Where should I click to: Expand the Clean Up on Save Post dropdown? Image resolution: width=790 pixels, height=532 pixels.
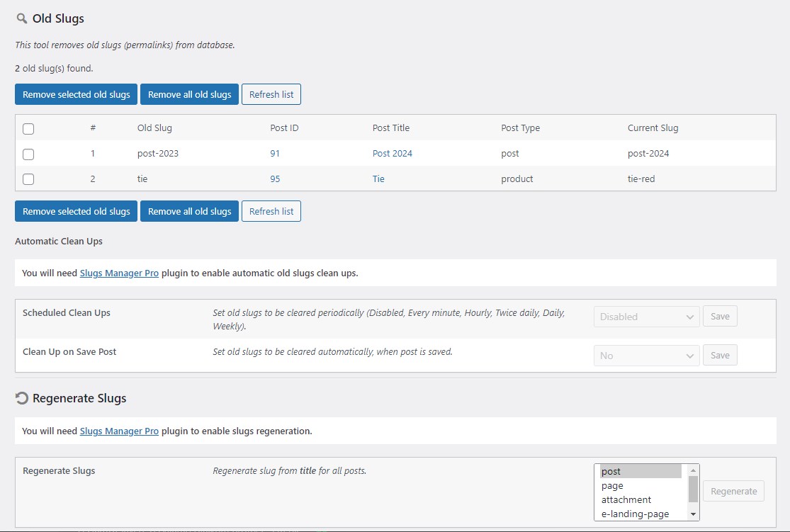point(646,356)
